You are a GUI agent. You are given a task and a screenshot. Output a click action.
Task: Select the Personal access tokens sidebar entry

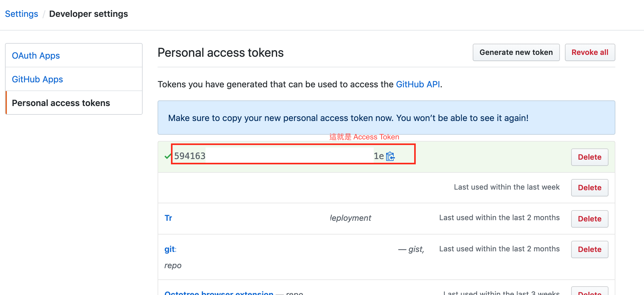pos(61,103)
